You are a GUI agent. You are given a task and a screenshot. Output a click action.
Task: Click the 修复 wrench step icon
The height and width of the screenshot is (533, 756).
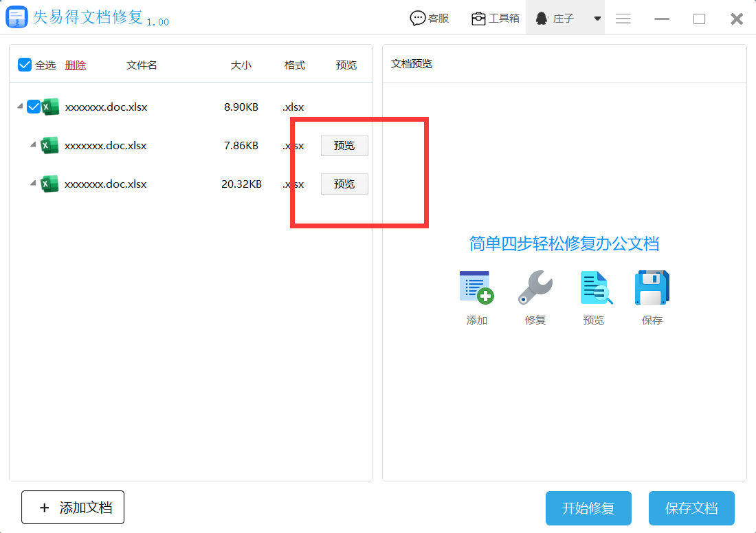pos(535,287)
